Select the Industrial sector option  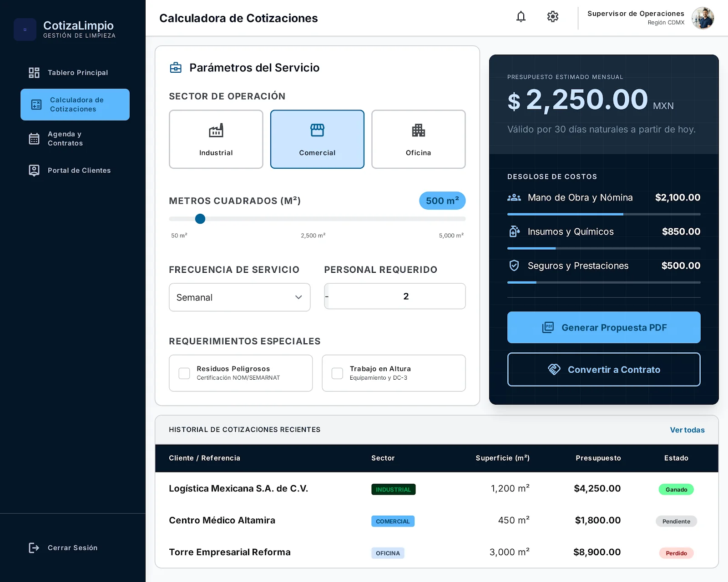pyautogui.click(x=216, y=139)
